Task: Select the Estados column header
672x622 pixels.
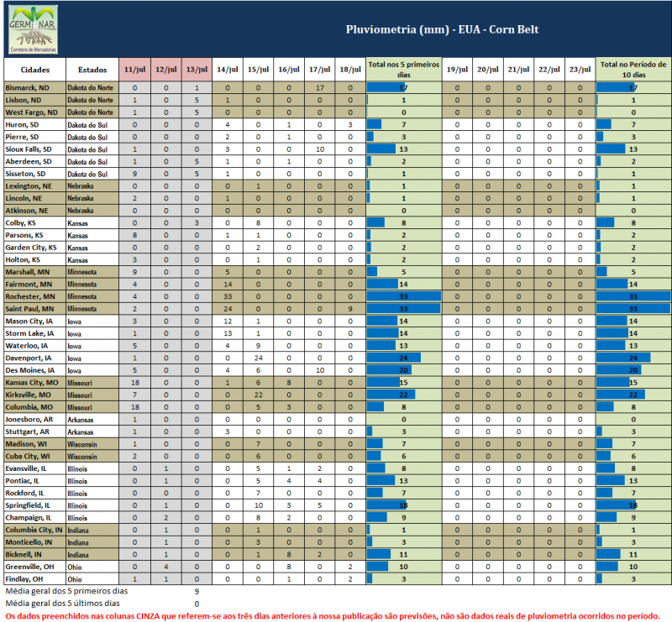Action: (x=92, y=70)
